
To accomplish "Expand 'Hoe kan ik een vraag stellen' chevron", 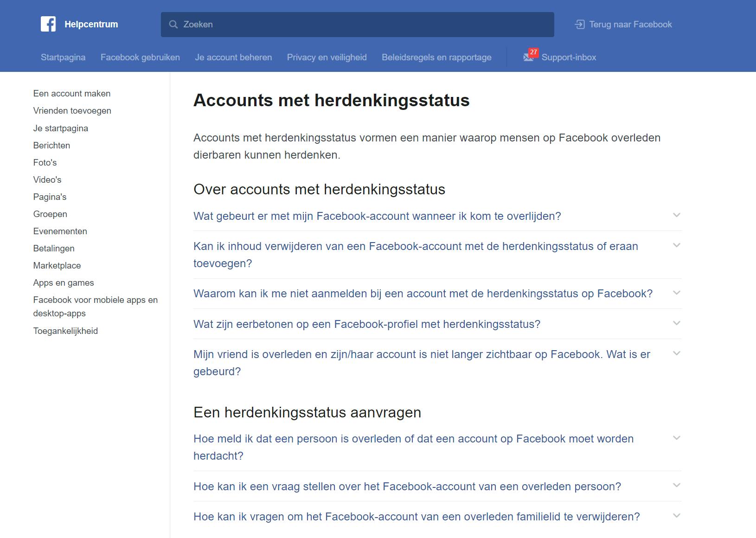I will pos(677,486).
